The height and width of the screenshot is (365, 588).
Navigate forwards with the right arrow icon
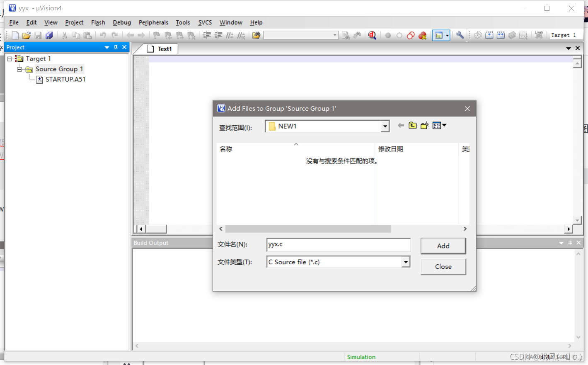tap(141, 36)
